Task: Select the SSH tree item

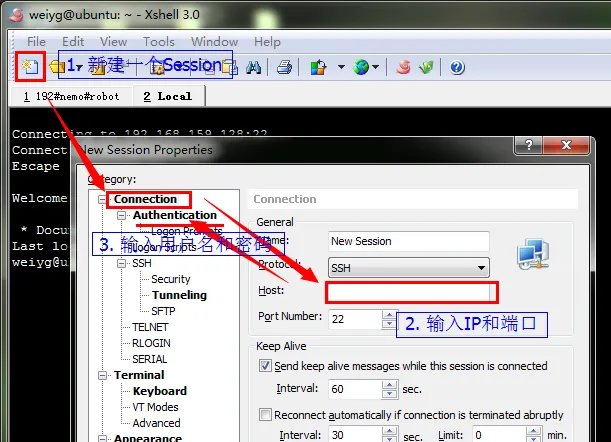Action: click(x=142, y=263)
